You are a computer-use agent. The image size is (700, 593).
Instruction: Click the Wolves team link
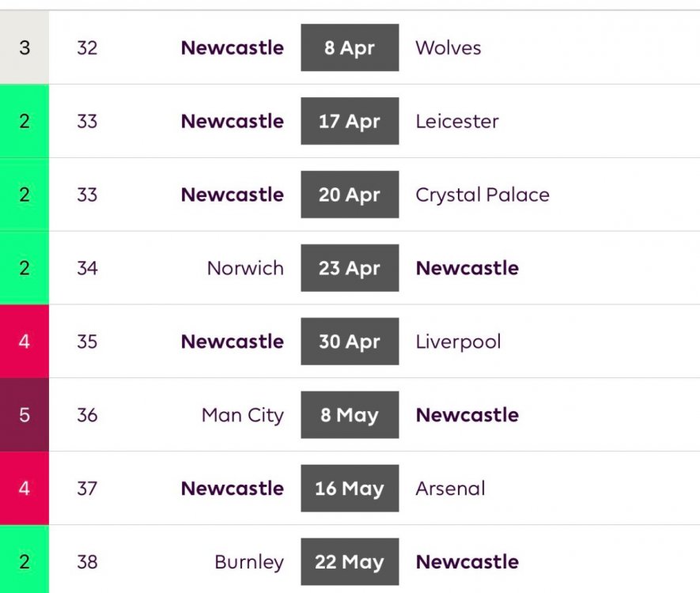point(448,47)
